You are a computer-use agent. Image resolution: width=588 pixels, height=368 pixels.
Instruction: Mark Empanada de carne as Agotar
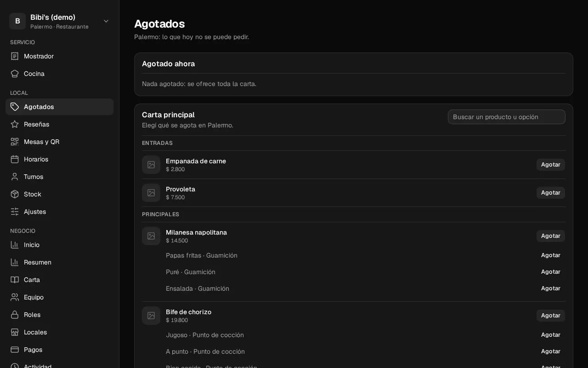point(551,165)
